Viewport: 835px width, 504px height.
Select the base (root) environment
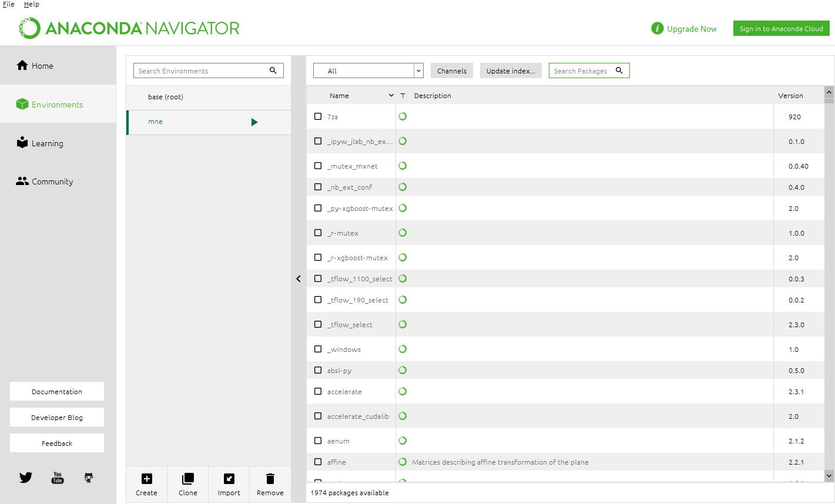[x=209, y=97]
